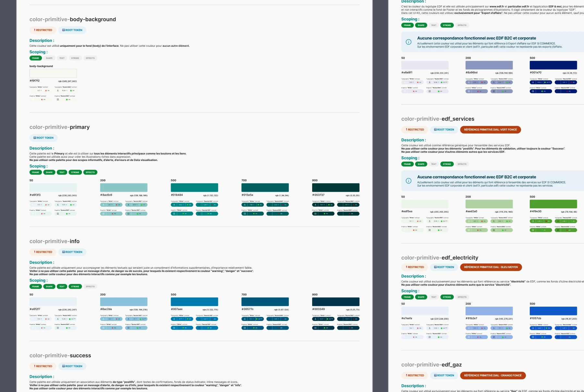
Task: Click the VERT FONCÉ reference primitive badge
Action: coord(491,130)
